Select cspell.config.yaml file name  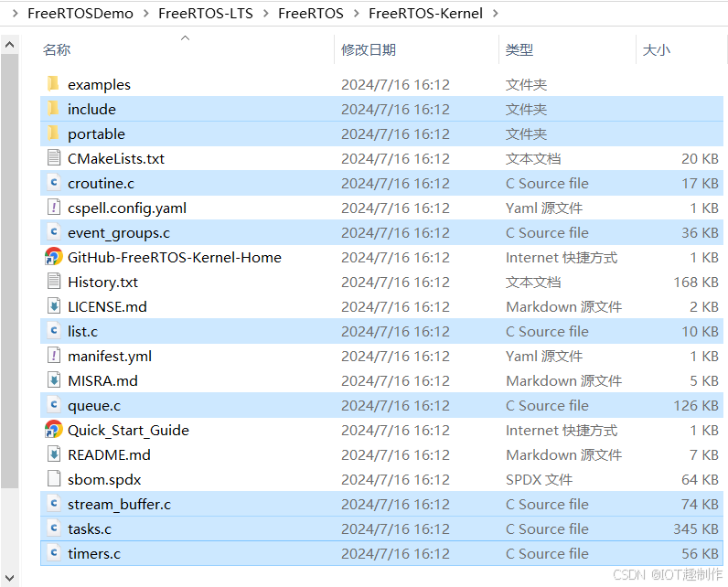click(127, 208)
